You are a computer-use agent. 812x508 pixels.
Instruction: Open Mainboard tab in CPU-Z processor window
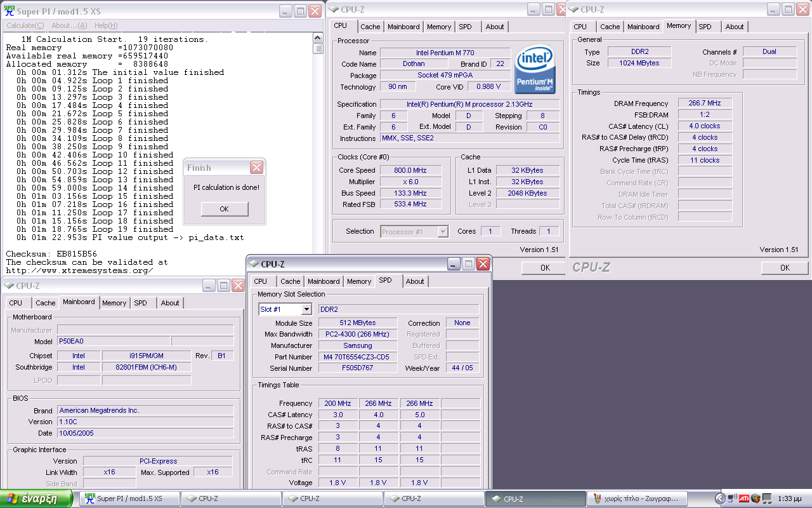pyautogui.click(x=403, y=27)
